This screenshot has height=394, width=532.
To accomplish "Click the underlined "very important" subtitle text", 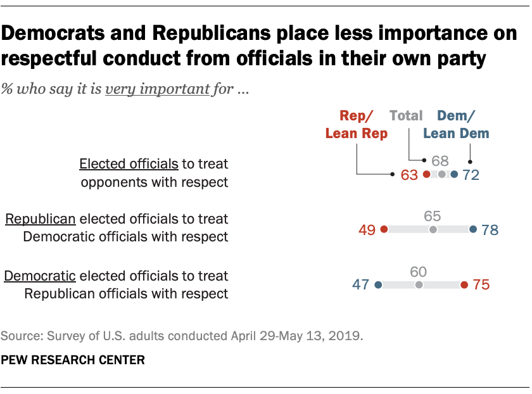I will [156, 89].
